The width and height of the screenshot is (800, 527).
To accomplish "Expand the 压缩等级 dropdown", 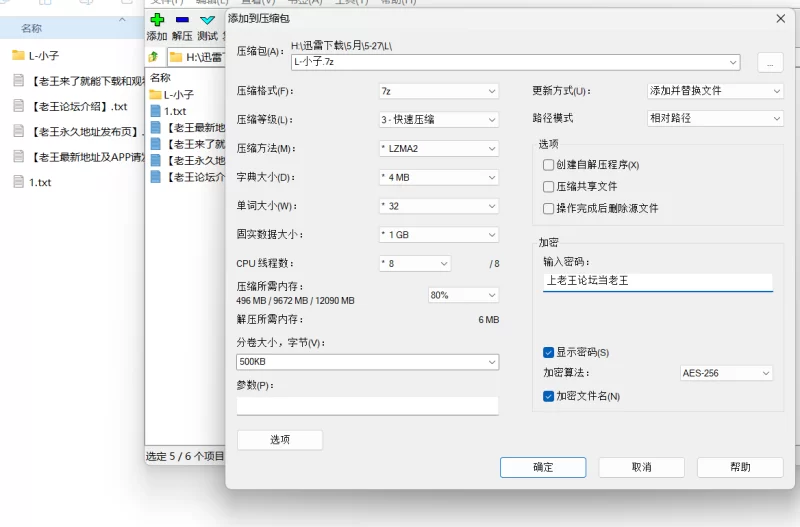I will [x=437, y=119].
